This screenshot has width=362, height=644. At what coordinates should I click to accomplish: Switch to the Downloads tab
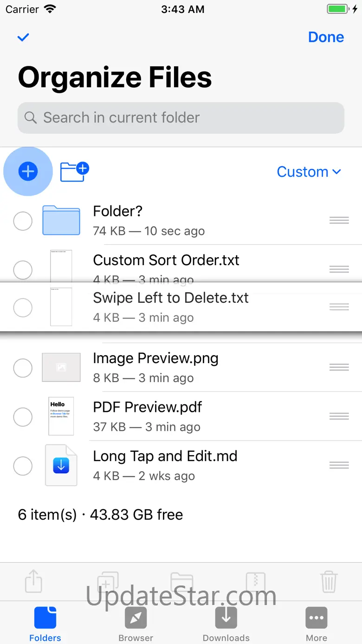(x=226, y=624)
